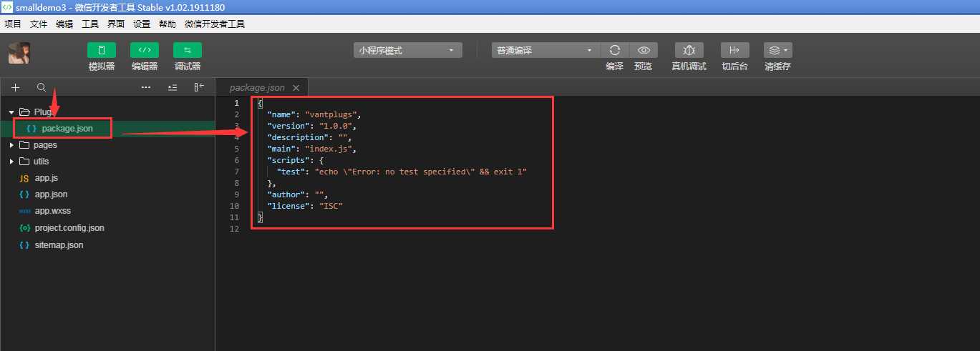Click the JS icon beside app.js
This screenshot has width=980, height=351.
pos(24,178)
